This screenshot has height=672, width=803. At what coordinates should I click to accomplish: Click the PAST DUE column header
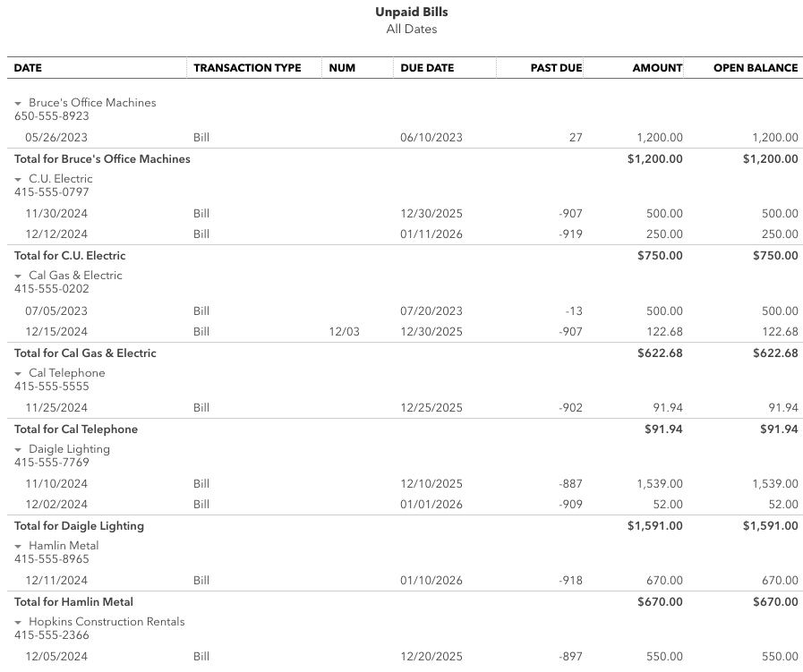[556, 68]
